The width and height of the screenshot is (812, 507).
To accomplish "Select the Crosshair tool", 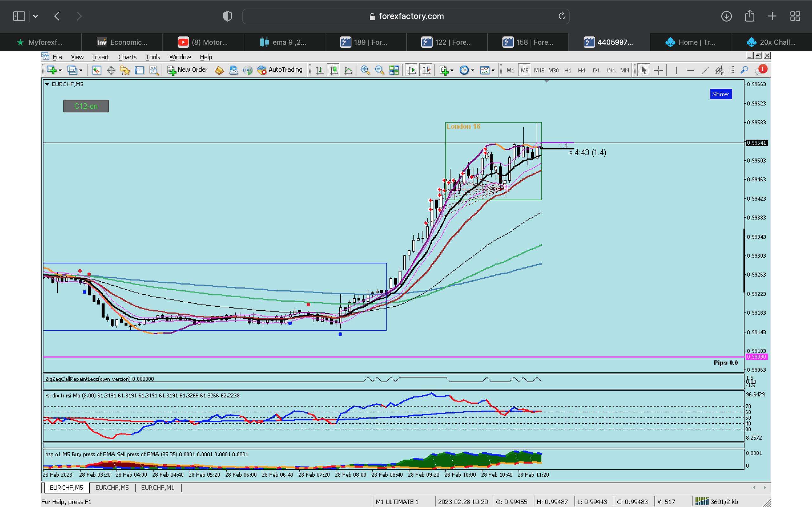I will 659,70.
